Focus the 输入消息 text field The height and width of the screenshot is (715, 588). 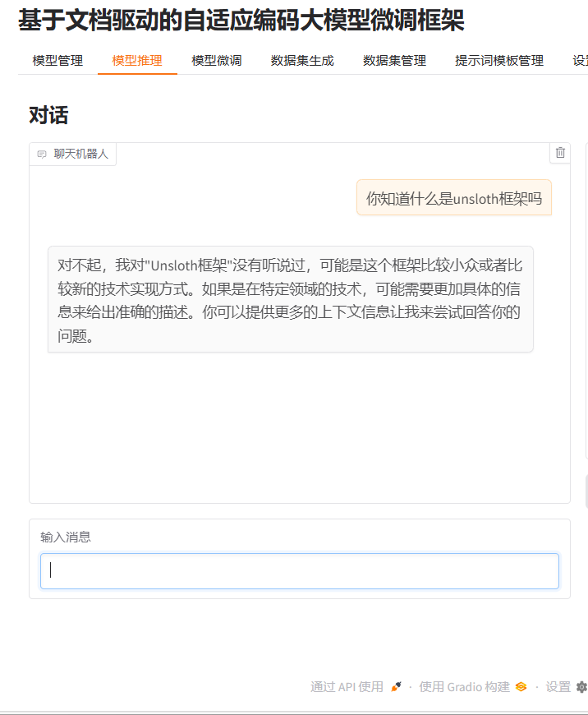click(300, 571)
